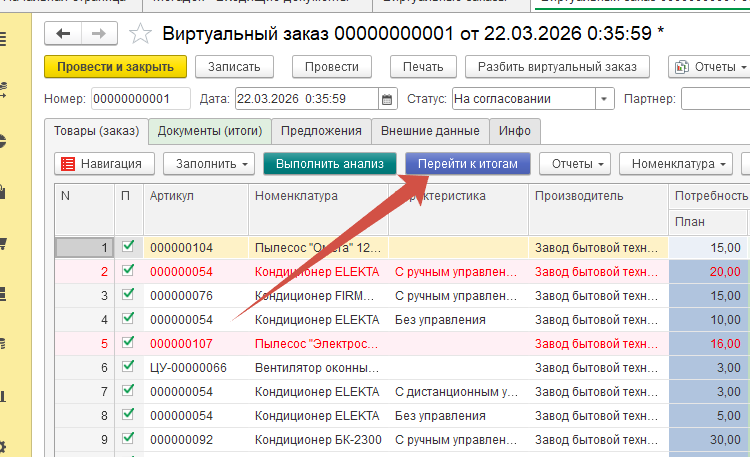Viewport: 750px width, 457px height.
Task: Click the Партнер input field
Action: [716, 99]
